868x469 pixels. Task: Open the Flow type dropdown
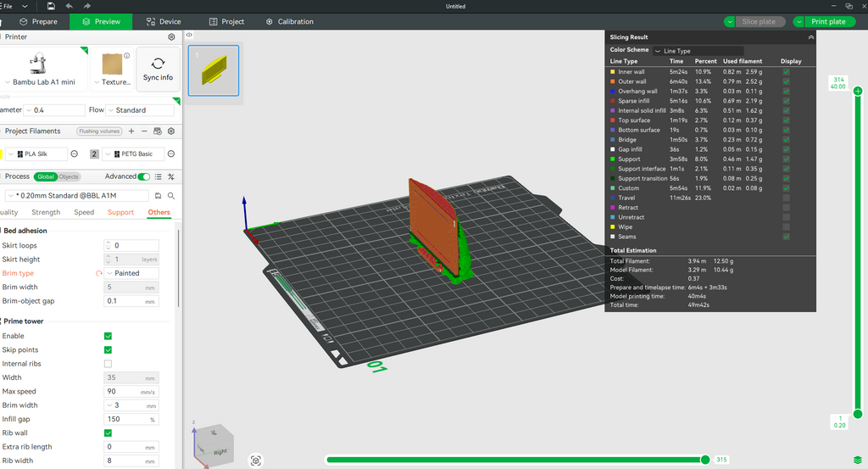[139, 110]
